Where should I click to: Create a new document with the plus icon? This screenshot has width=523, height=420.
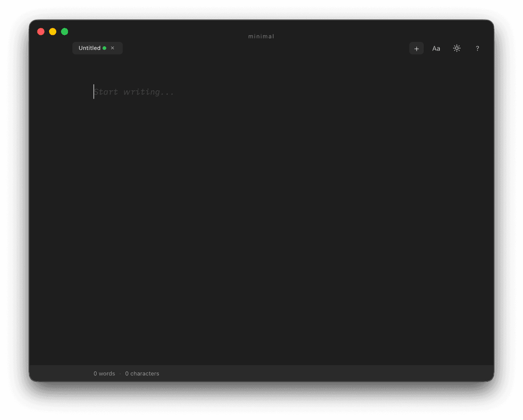416,48
